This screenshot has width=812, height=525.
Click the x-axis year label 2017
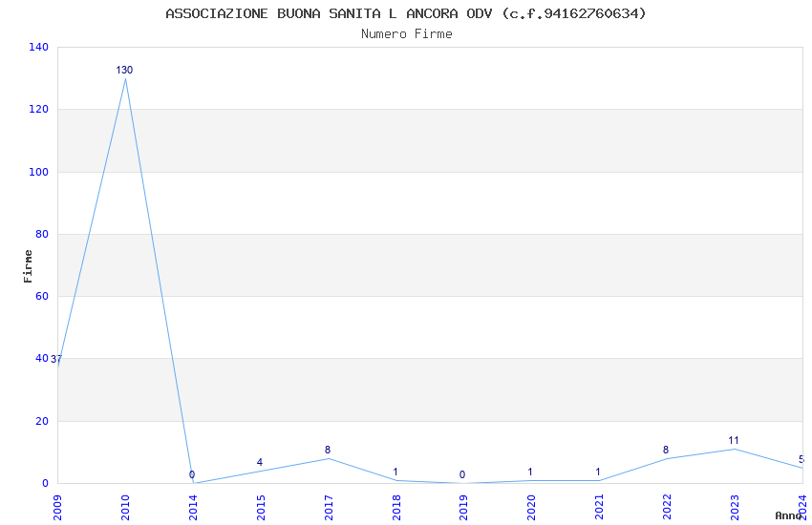coord(329,508)
